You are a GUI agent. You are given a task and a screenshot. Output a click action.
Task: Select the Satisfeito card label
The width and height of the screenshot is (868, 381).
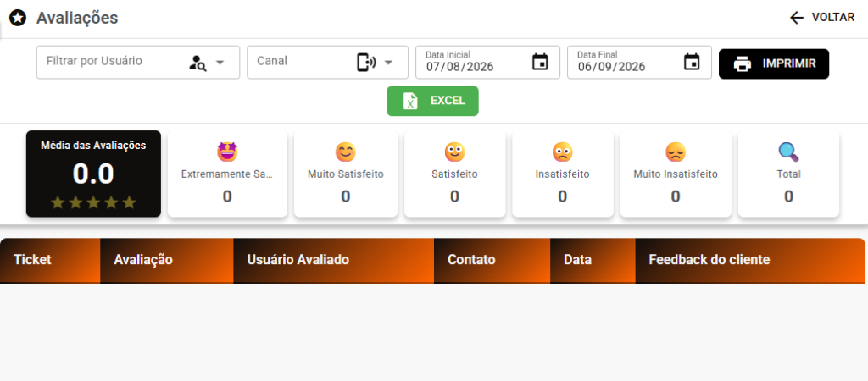[454, 174]
